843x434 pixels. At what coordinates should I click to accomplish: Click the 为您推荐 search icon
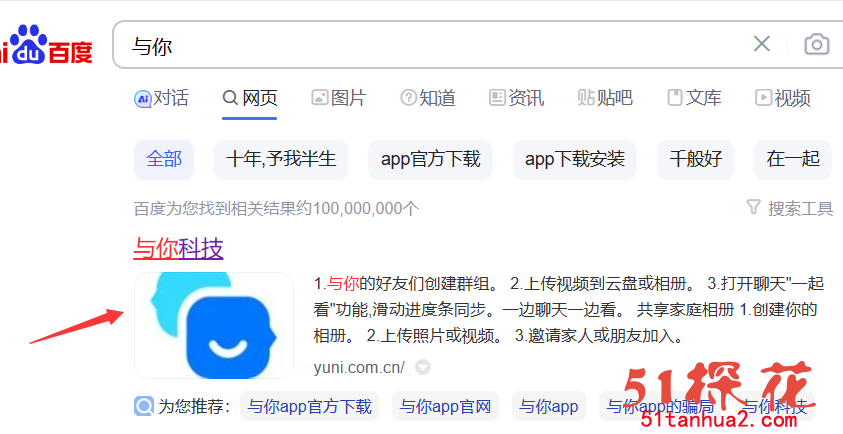[144, 406]
